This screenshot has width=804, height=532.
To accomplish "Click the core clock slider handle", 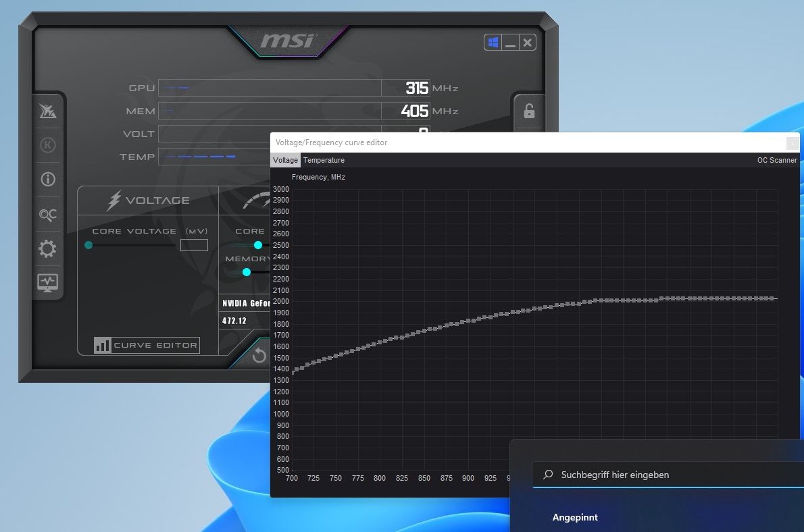I will pos(258,245).
